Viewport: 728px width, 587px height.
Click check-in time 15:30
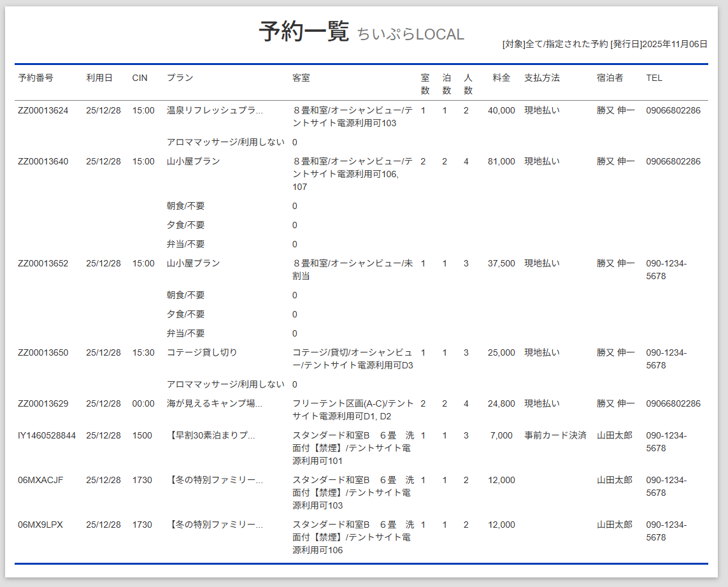tap(143, 352)
